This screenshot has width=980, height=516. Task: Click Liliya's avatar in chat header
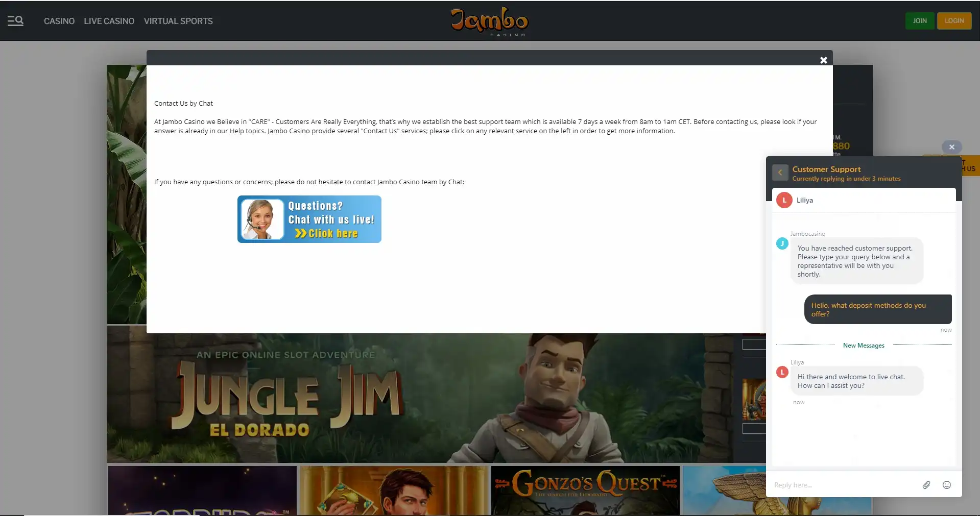[x=784, y=200]
